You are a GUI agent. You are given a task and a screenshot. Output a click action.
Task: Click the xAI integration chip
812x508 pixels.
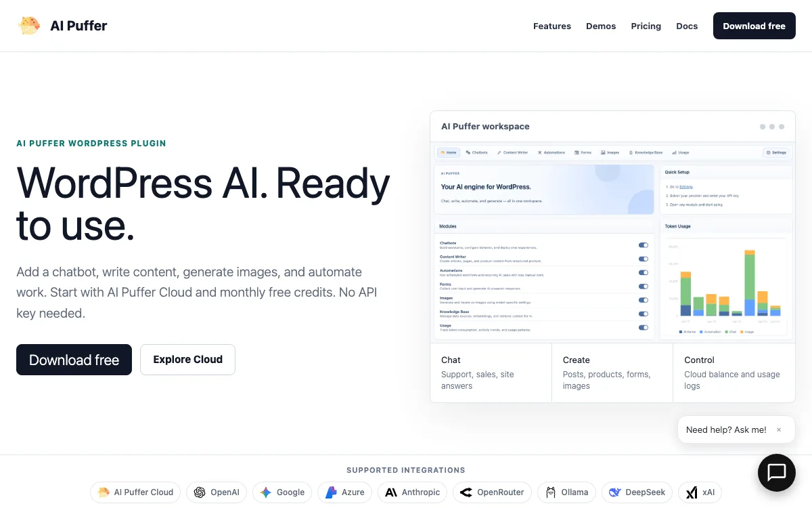[x=700, y=492]
